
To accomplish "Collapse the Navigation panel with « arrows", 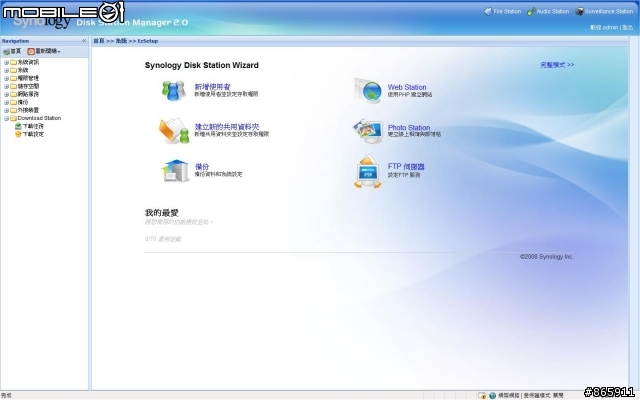I will click(x=84, y=41).
